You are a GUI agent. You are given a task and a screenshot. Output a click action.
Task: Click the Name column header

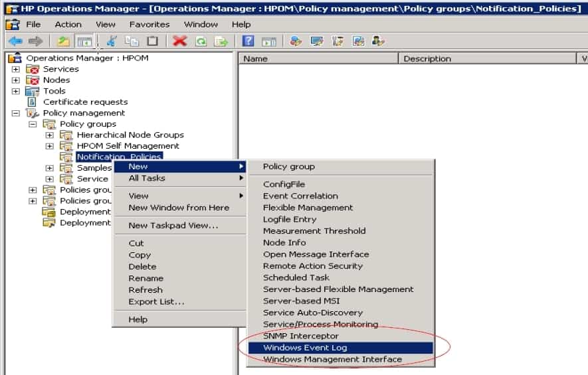click(319, 59)
